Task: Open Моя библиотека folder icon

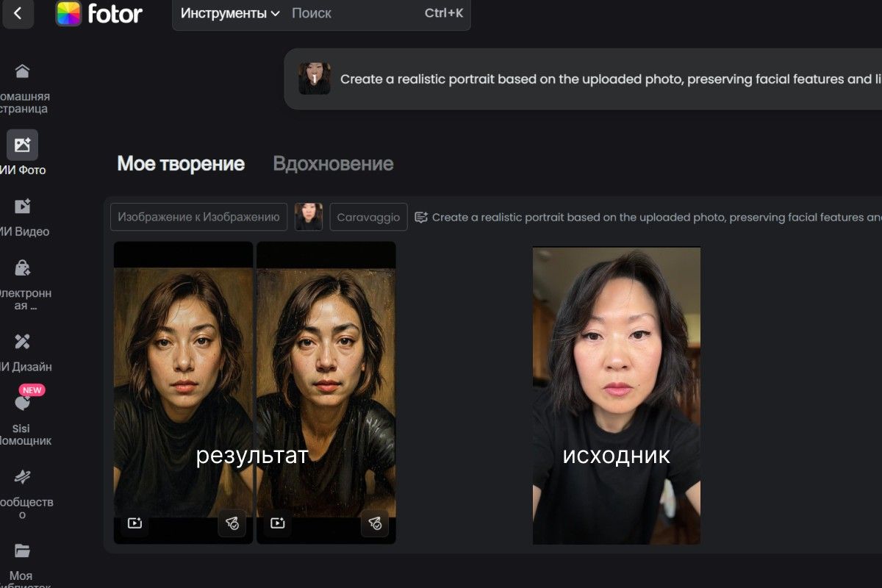Action: click(x=22, y=548)
